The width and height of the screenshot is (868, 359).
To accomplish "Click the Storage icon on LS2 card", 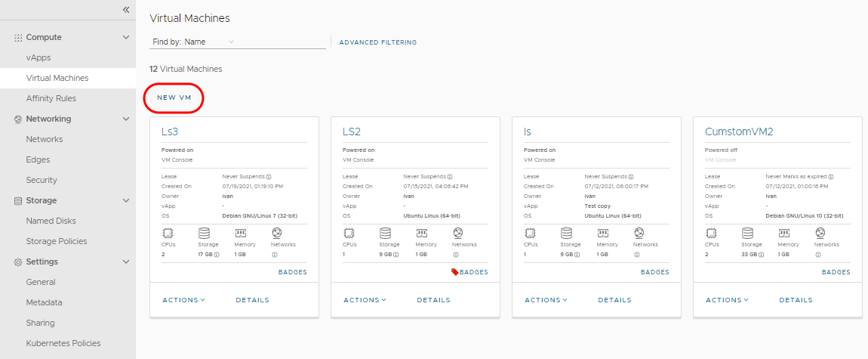I will point(385,233).
